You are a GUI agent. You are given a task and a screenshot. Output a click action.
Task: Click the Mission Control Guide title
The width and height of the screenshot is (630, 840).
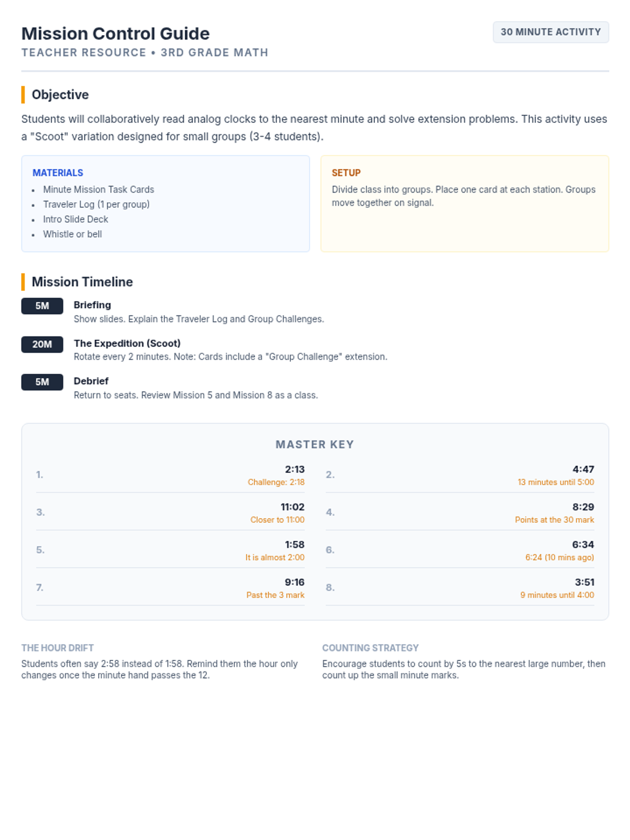point(115,34)
